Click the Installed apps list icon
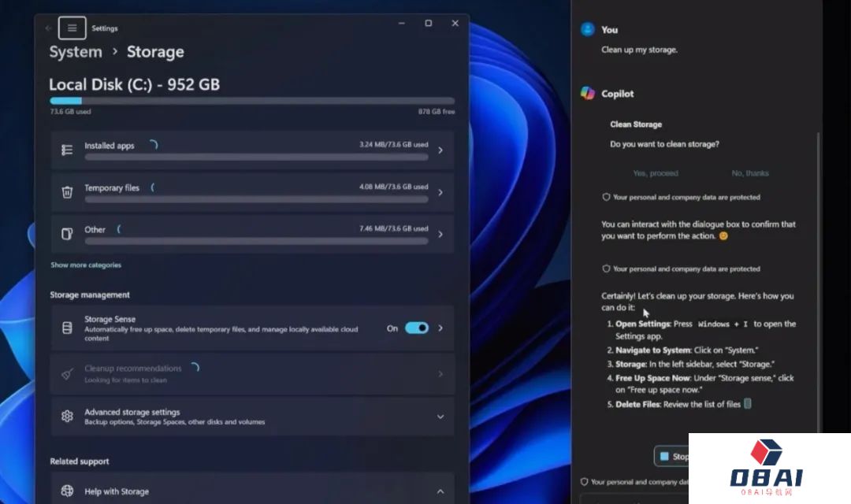Screen dimensions: 851x504 [67, 150]
